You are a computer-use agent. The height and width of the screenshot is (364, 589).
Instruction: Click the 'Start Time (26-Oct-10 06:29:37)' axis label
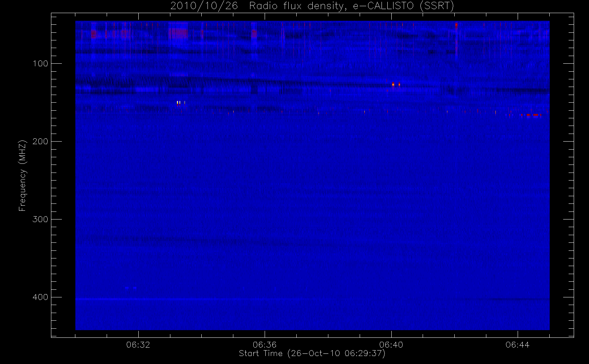312,353
